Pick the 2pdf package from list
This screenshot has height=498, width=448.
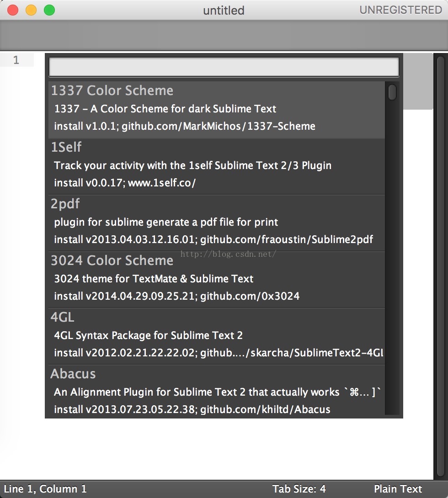point(216,223)
